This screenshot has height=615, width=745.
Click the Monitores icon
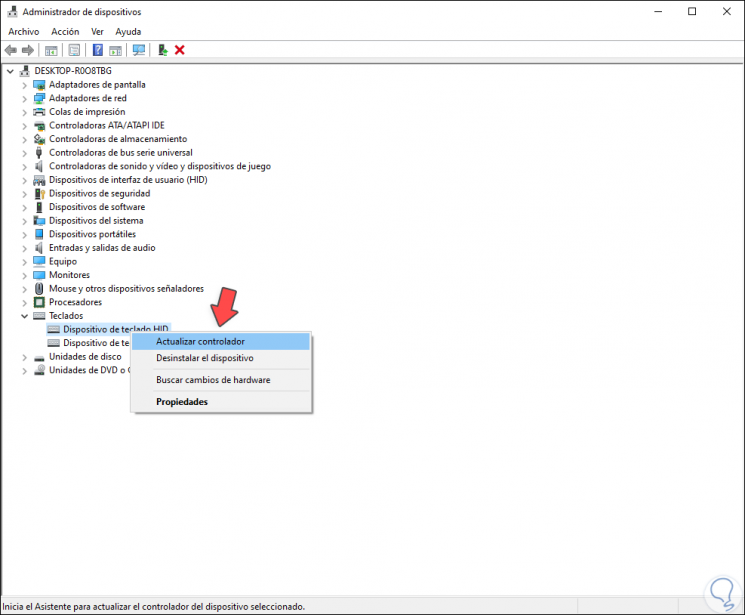[x=39, y=275]
